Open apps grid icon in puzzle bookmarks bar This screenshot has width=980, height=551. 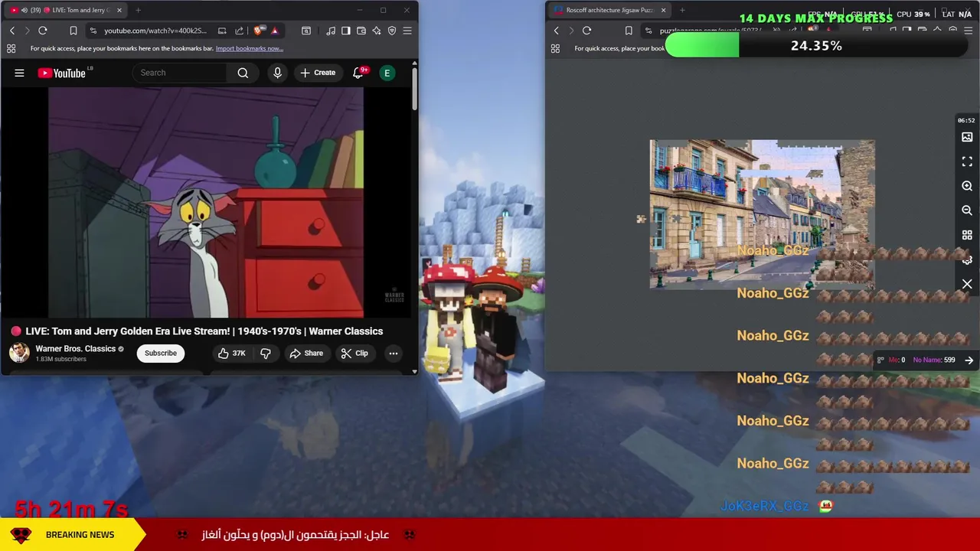pyautogui.click(x=555, y=48)
